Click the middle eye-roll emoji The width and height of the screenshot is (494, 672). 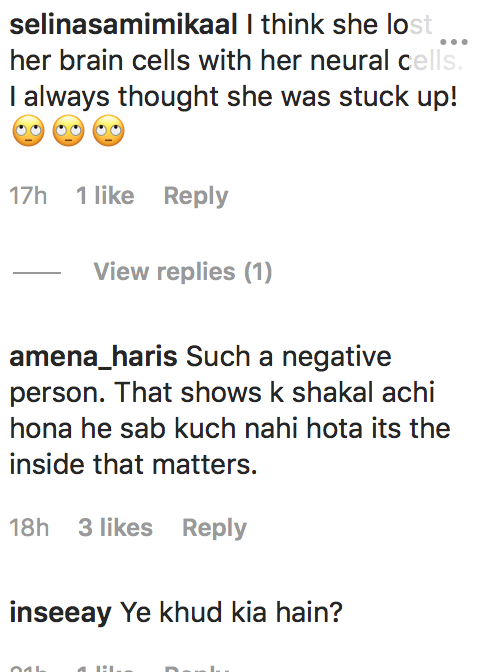[x=69, y=131]
